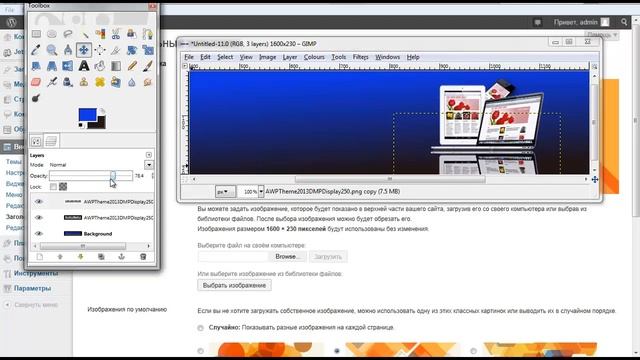This screenshot has height=360, width=640.
Task: Open the layer Mode dropdown arrow
Action: pyautogui.click(x=149, y=165)
